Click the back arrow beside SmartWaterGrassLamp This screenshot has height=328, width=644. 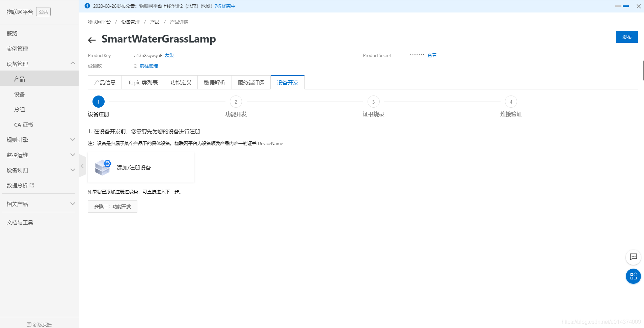click(91, 40)
